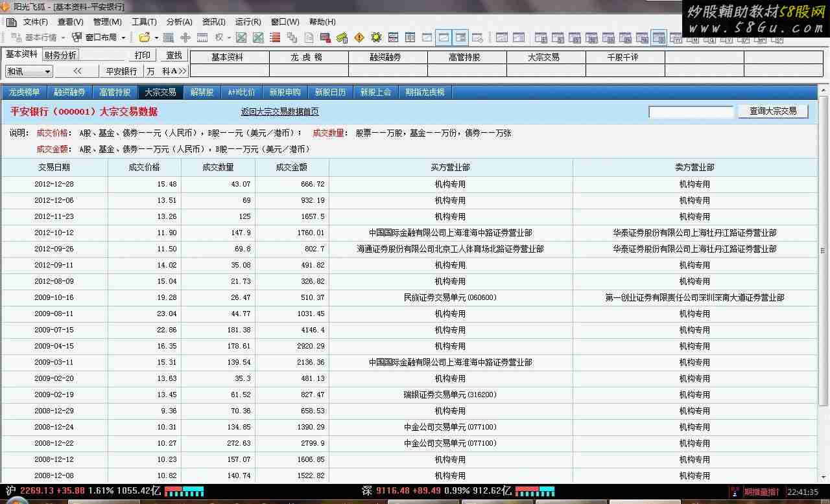This screenshot has height=504, width=830.
Task: Select the crosshair cursor toolbar icon
Action: pyautogui.click(x=185, y=38)
